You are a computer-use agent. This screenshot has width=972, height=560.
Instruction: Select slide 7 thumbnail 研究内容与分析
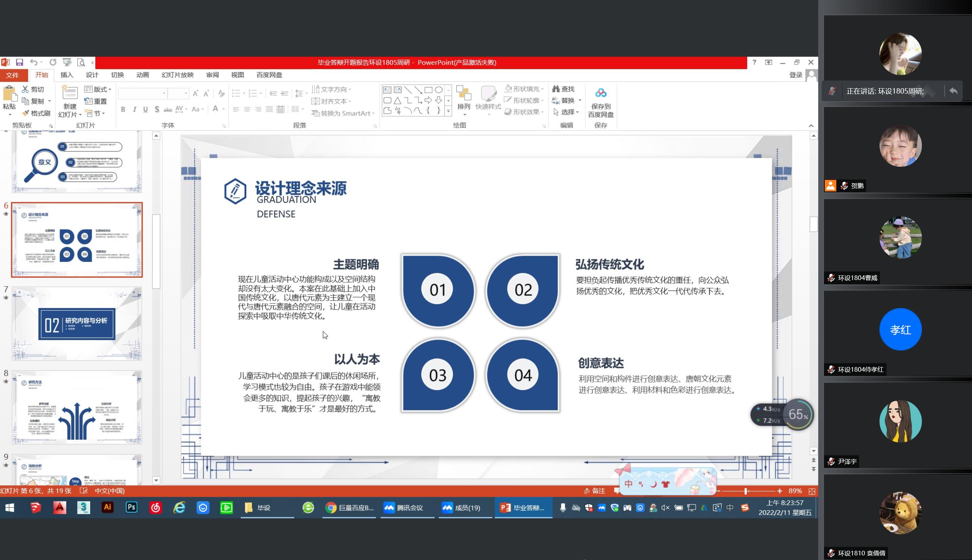[77, 324]
